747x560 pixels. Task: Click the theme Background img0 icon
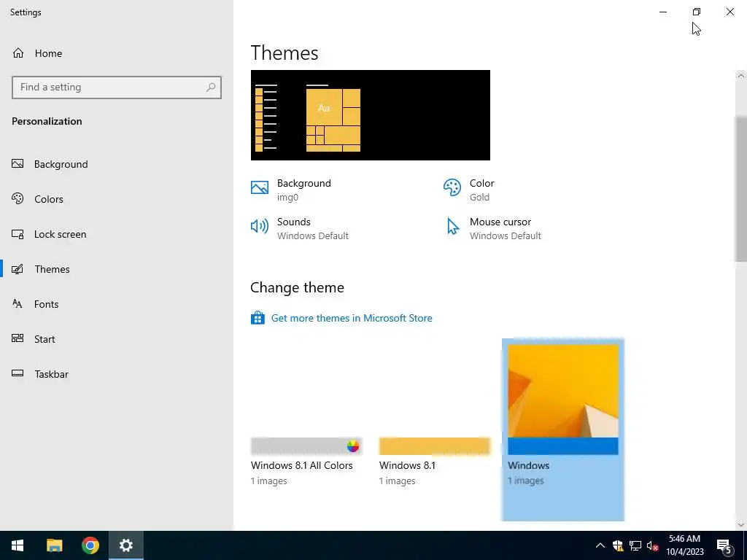260,187
